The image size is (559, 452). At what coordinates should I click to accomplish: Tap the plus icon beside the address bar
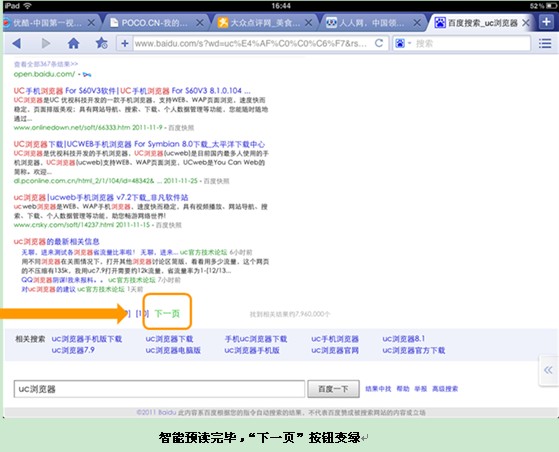click(125, 43)
